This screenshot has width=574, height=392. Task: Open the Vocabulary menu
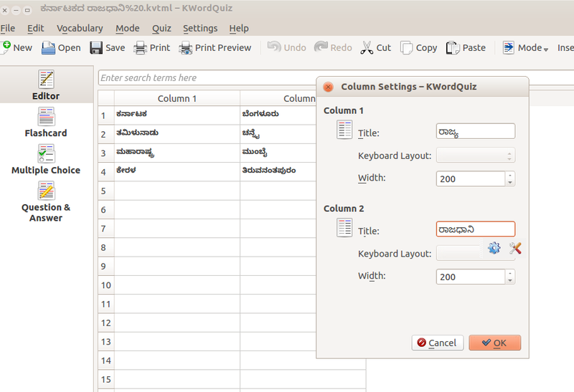tap(80, 28)
